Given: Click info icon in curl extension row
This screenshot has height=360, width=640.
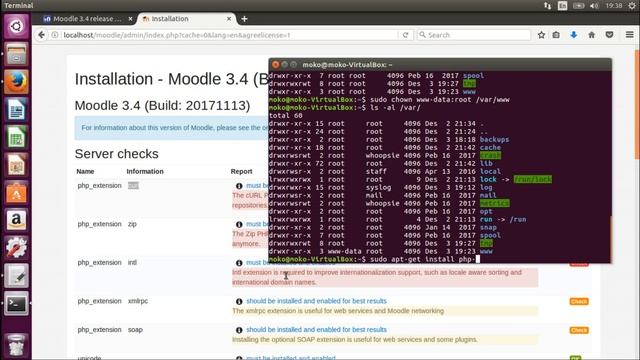Looking at the screenshot, I should coord(239,186).
